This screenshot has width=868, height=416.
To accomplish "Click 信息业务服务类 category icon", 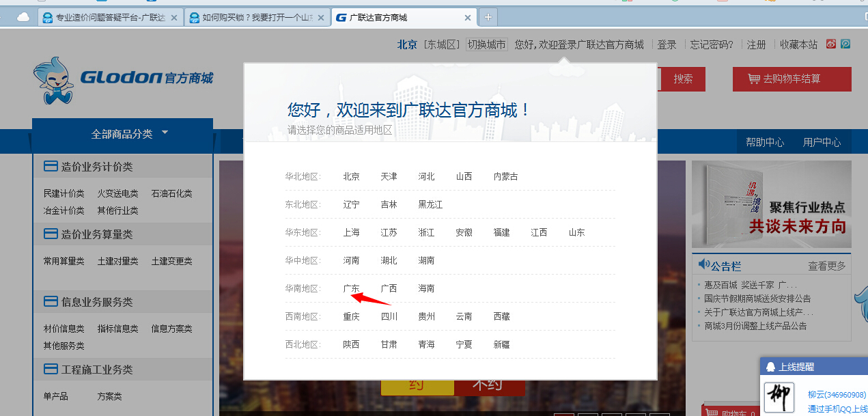I will (x=51, y=302).
